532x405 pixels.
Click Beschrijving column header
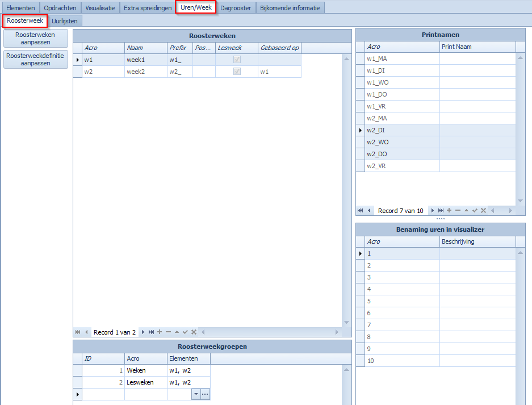477,242
